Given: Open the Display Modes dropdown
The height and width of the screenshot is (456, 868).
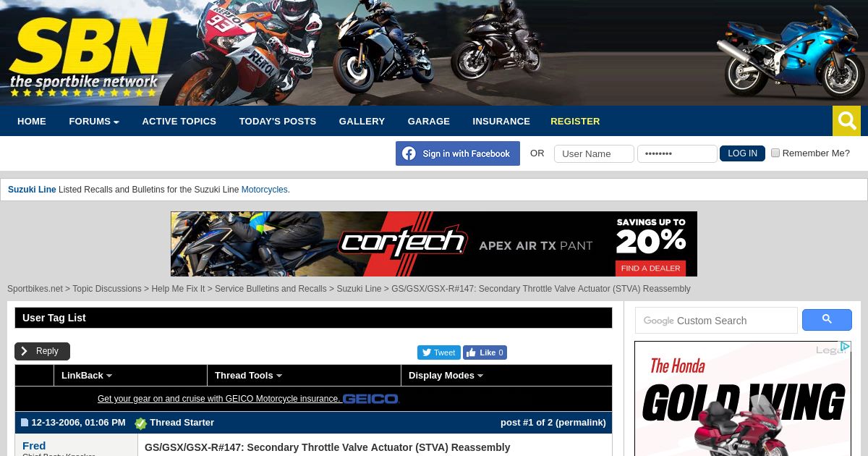Looking at the screenshot, I should click(446, 375).
